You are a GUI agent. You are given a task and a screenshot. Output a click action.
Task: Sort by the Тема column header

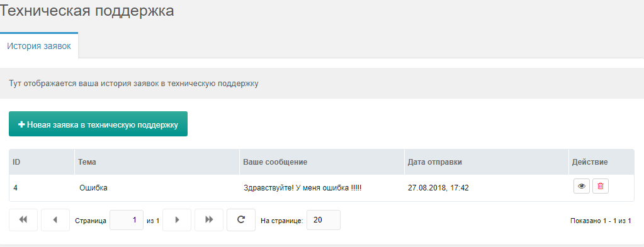(157, 162)
